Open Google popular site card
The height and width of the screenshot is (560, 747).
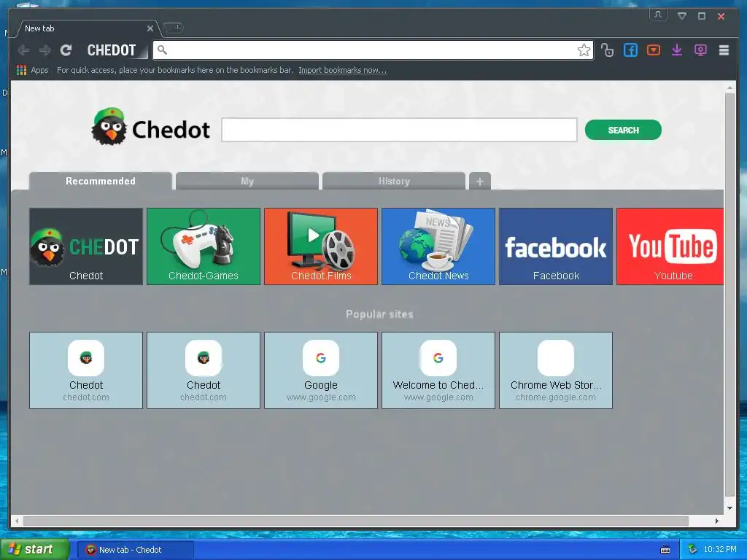pyautogui.click(x=321, y=370)
